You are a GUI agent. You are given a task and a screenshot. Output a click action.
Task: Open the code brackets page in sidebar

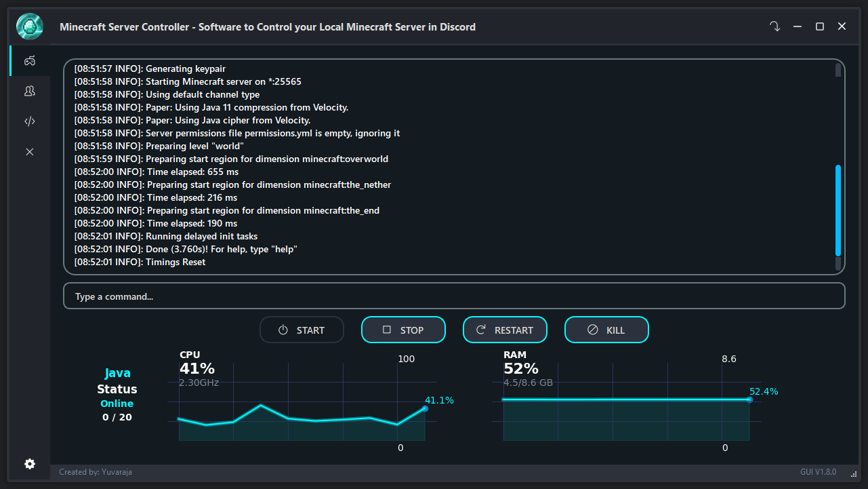tap(30, 121)
